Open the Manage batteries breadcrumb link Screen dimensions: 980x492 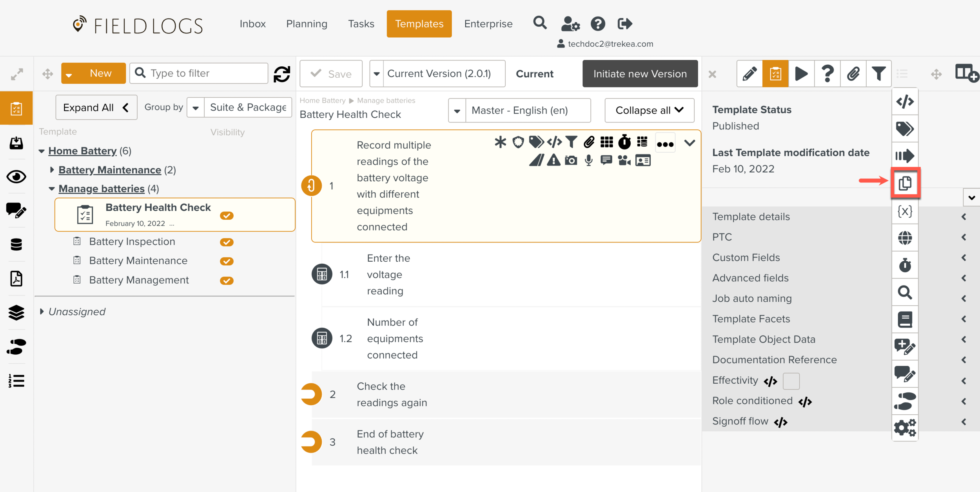(386, 100)
